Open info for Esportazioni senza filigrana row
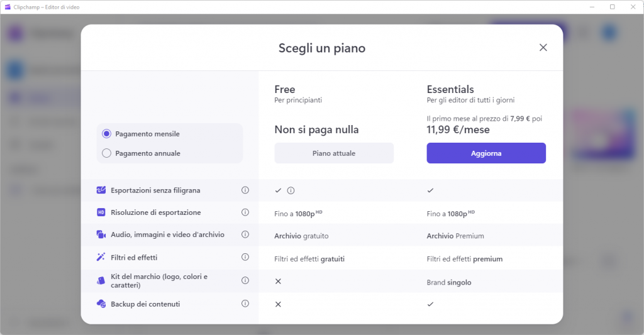The height and width of the screenshot is (335, 644). click(x=245, y=190)
